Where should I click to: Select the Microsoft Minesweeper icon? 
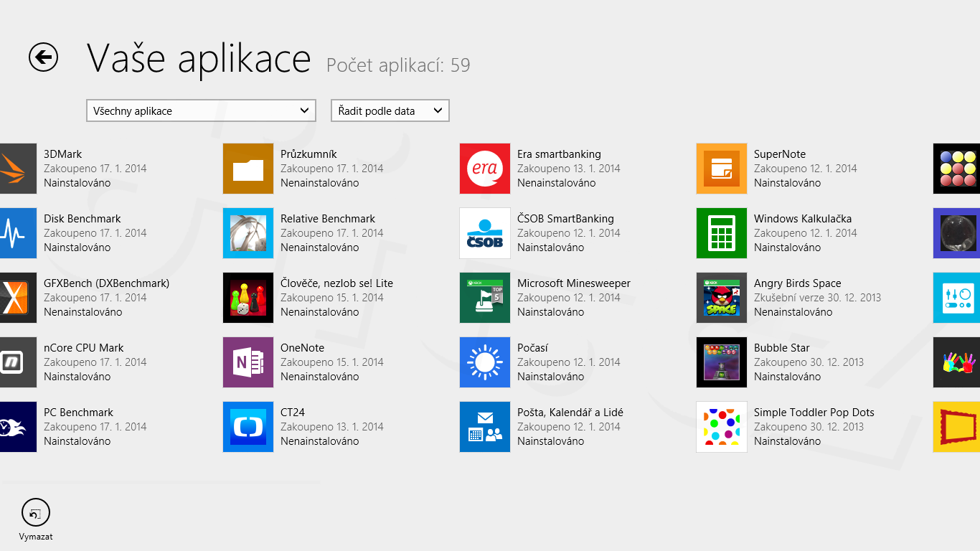pyautogui.click(x=485, y=298)
